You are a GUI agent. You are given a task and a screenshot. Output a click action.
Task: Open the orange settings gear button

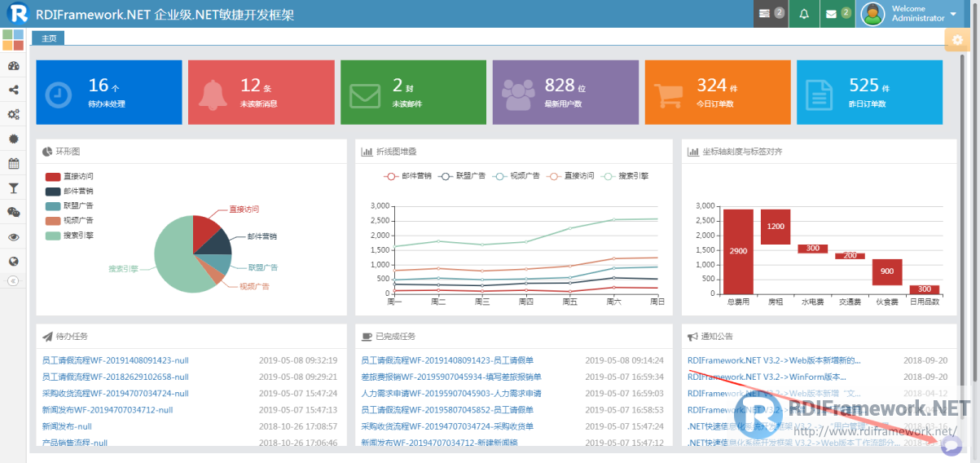[956, 40]
